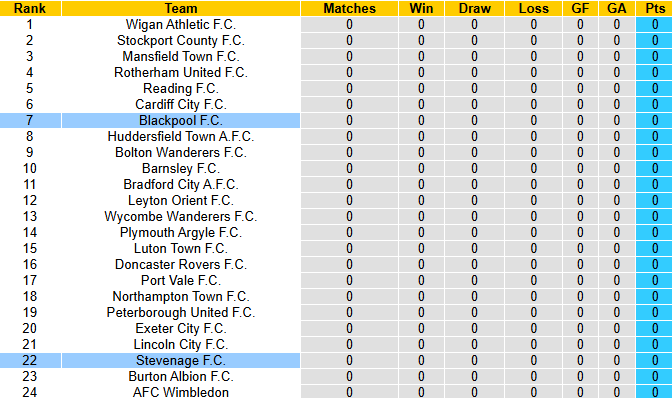Click the GF column header
672x398 pixels.
coord(580,9)
